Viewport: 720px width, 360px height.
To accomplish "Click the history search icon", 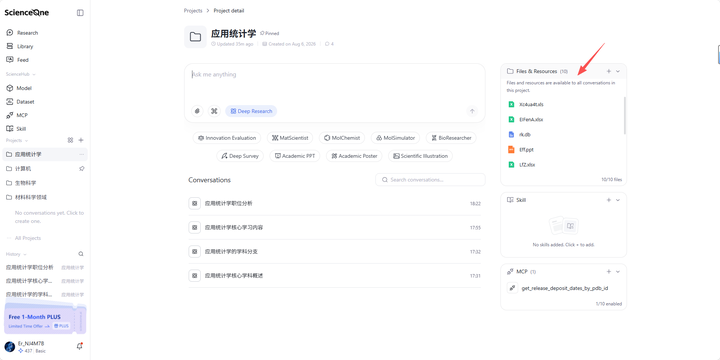I will pyautogui.click(x=81, y=254).
